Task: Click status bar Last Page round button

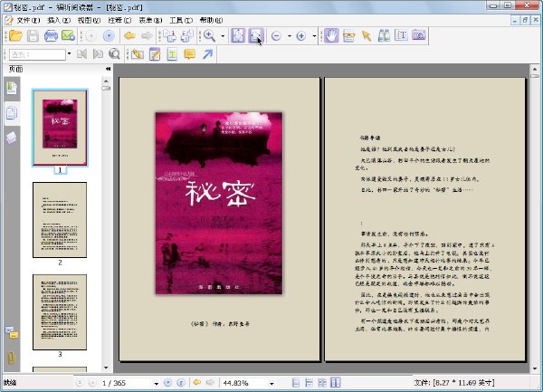Action: pos(181,383)
